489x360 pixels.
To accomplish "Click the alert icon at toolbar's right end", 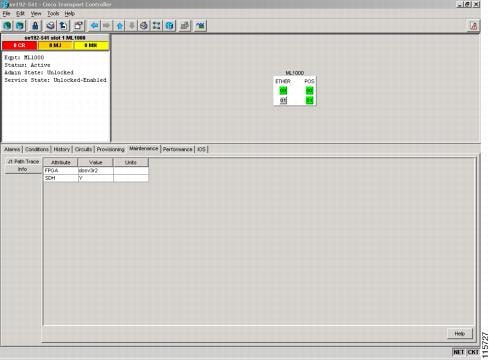I will pyautogui.click(x=474, y=26).
